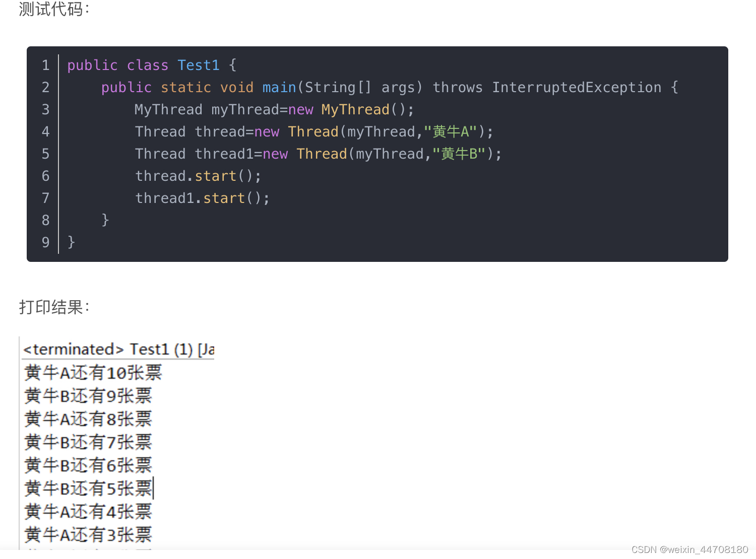
Task: Open the CSDN @weixin_44708180 watermark link
Action: point(689,549)
